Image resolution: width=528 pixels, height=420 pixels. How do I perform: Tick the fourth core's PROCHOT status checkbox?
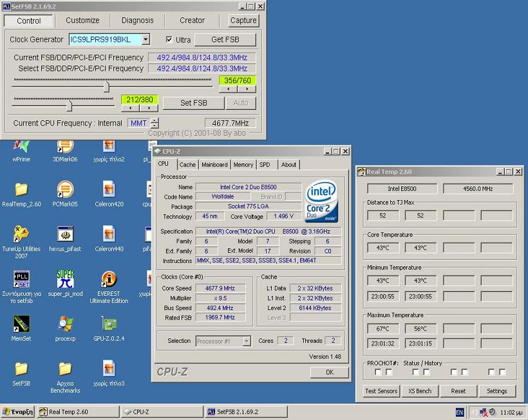[492, 372]
